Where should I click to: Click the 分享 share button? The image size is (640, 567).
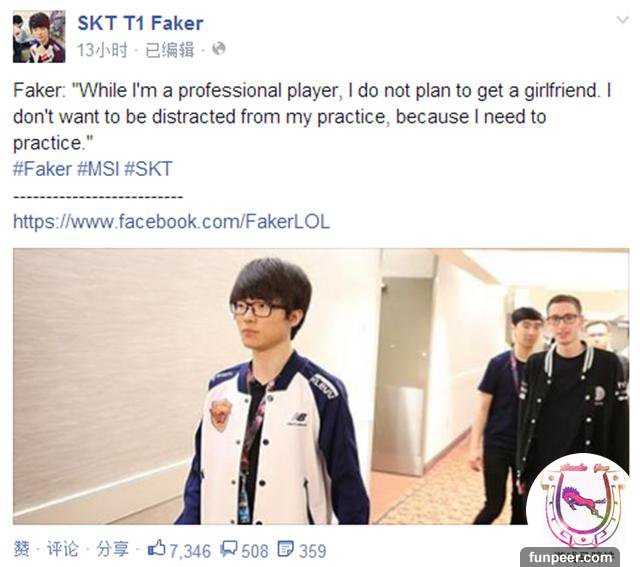(112, 549)
